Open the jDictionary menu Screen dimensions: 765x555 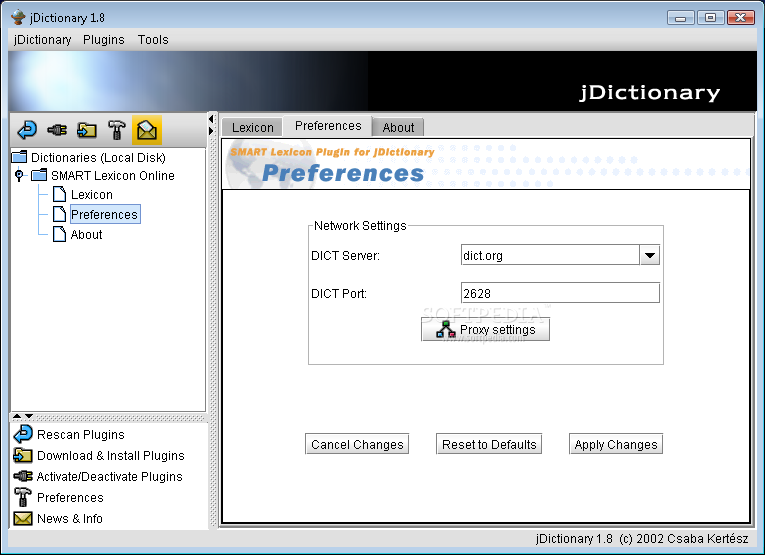tap(42, 40)
